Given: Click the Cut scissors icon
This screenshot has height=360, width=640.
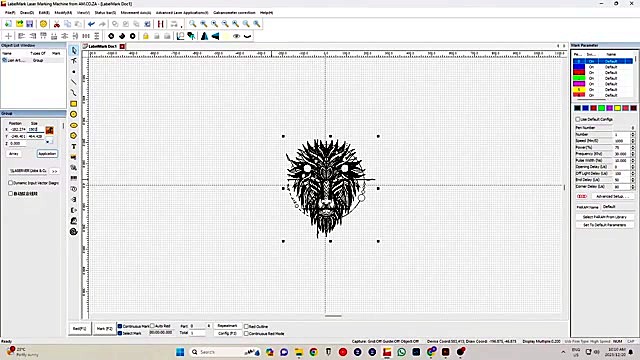Looking at the screenshot, I should click(57, 24).
